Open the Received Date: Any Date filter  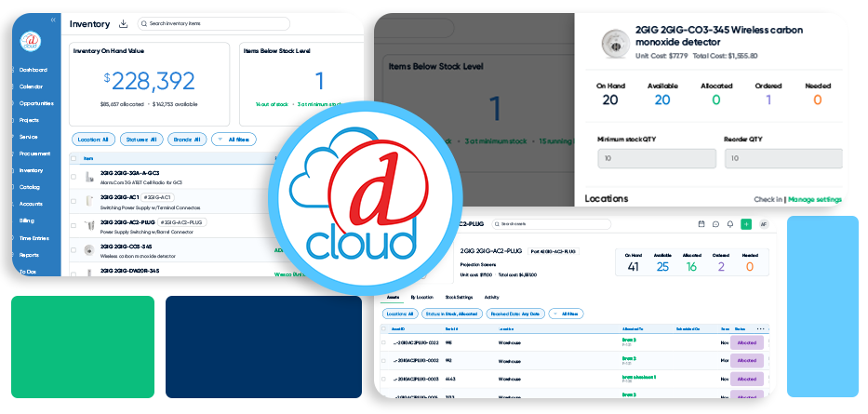515,314
